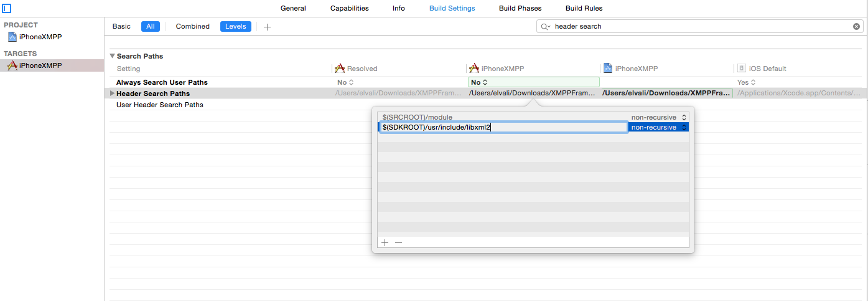868x301 pixels.
Task: Select the Build Settings tab
Action: (452, 8)
